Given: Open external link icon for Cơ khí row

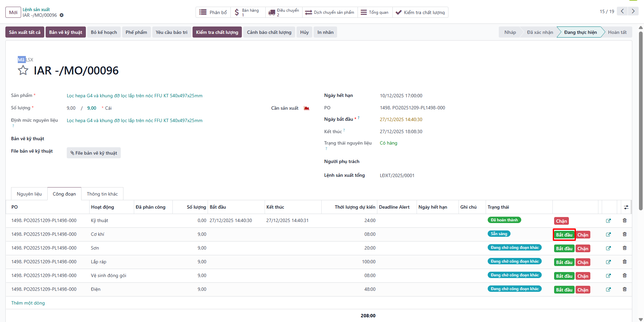Looking at the screenshot, I should coord(608,234).
